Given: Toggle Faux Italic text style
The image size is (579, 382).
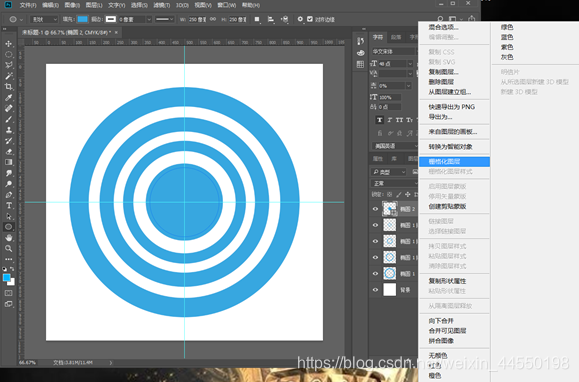Looking at the screenshot, I should [x=389, y=120].
